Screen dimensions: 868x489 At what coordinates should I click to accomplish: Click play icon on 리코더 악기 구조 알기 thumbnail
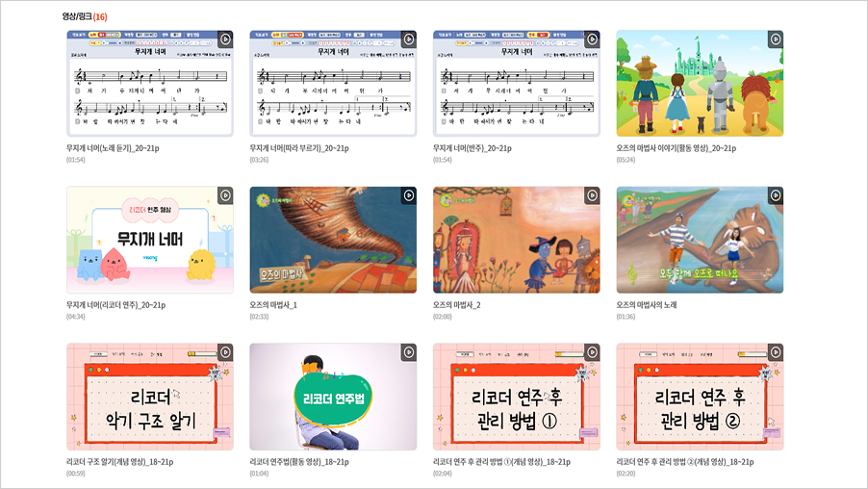coord(225,352)
